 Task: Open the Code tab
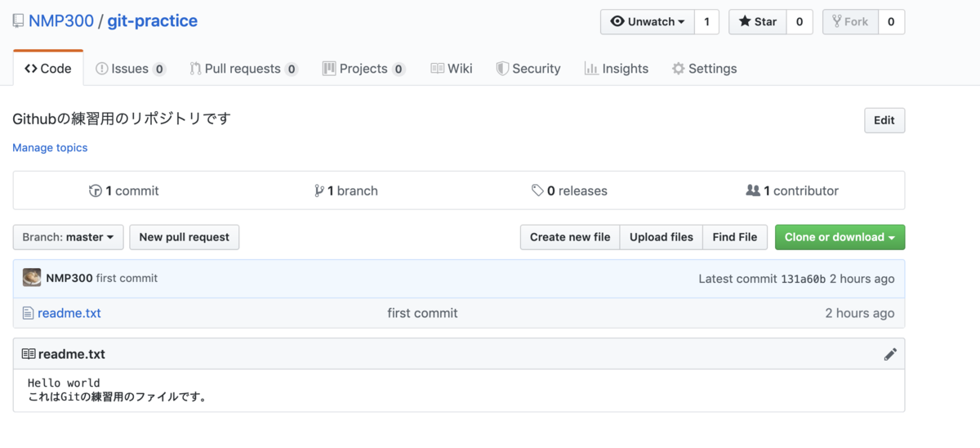click(48, 69)
